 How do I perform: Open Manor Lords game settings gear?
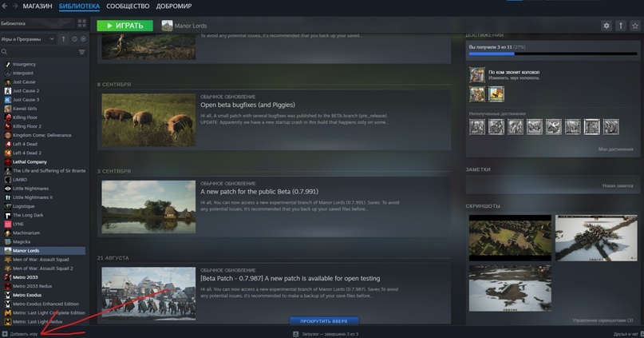click(x=606, y=26)
